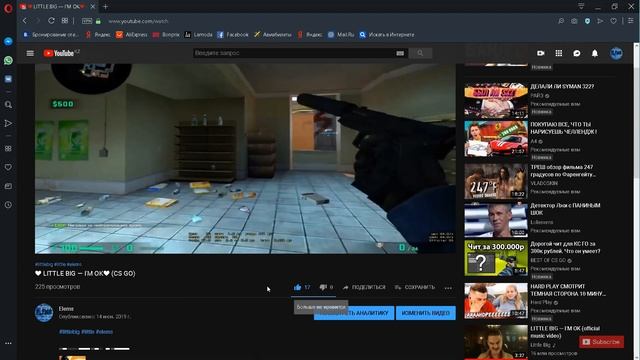The width and height of the screenshot is (640, 360).
Task: Reload the current page
Action: 51,21
